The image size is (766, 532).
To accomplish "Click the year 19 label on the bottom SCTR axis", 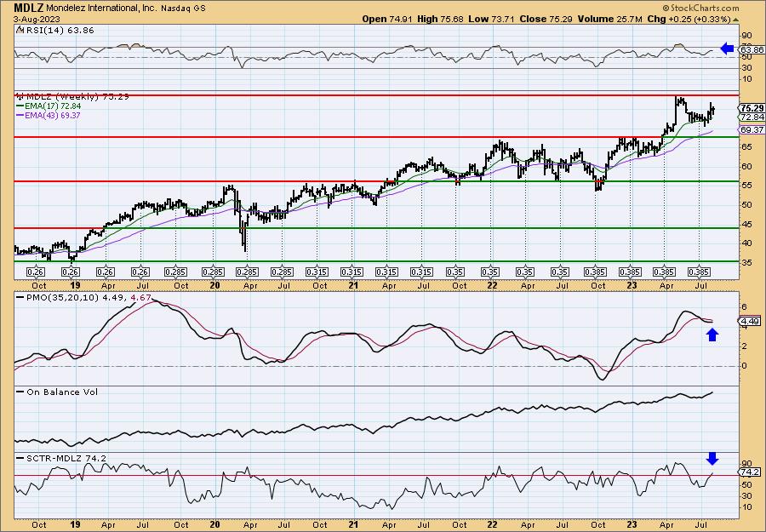I will 75,524.
